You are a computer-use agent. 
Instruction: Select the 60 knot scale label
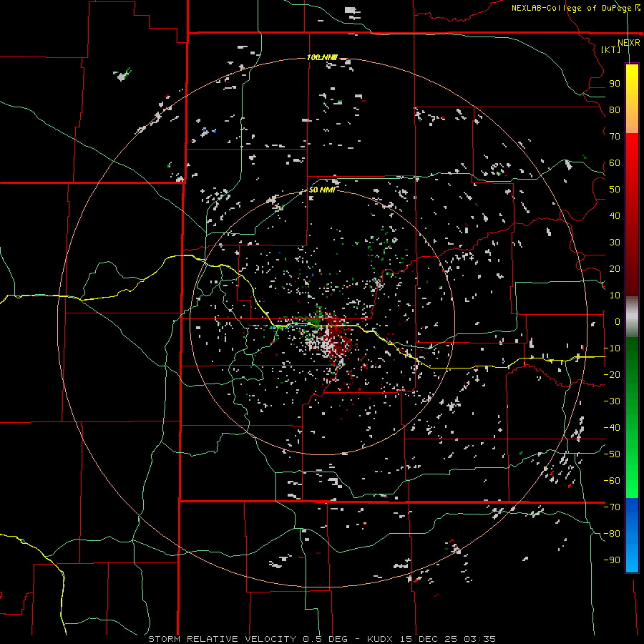[x=615, y=163]
